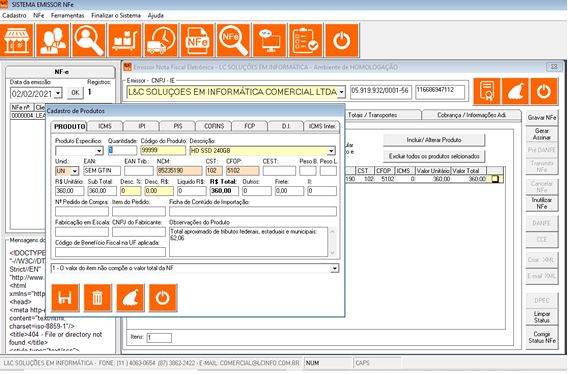Open the Data da emissão date dropdown
The image size is (568, 374).
[x=58, y=94]
